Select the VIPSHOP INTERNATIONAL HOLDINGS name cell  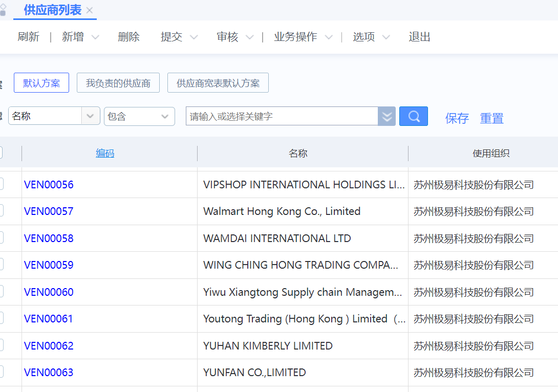[304, 185]
